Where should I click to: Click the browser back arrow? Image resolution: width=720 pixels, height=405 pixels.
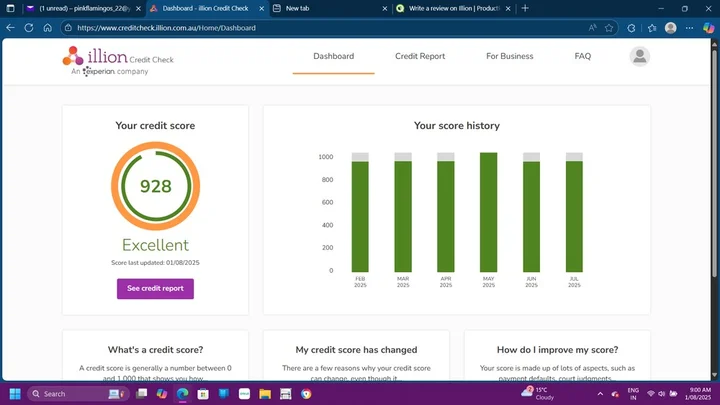(11, 28)
